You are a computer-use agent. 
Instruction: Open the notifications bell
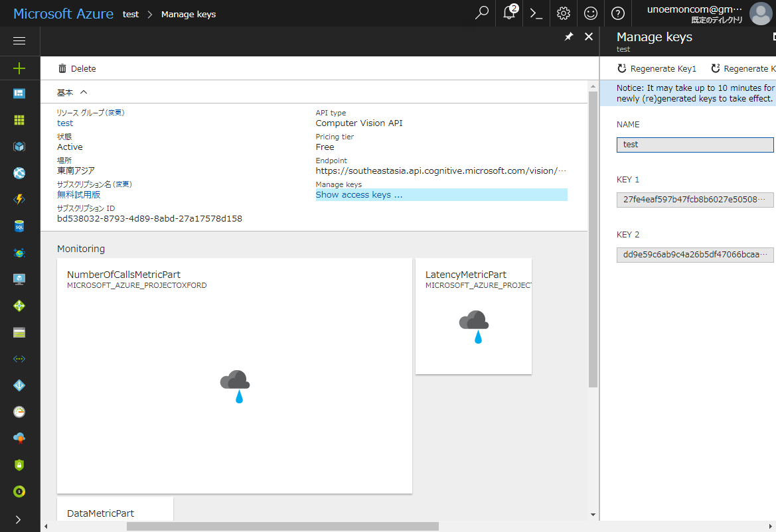(510, 13)
